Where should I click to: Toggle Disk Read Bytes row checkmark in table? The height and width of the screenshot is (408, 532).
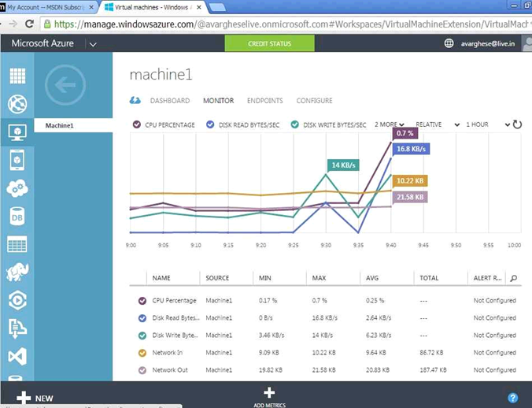coord(142,318)
